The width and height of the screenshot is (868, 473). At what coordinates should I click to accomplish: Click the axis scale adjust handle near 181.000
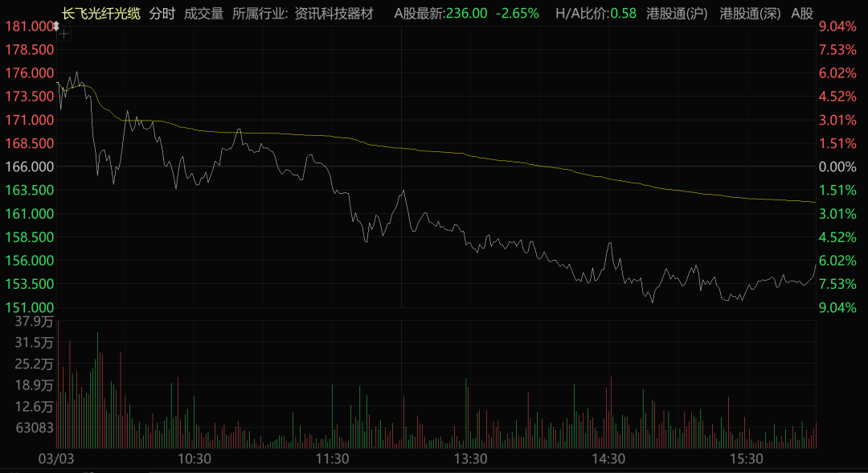(56, 26)
